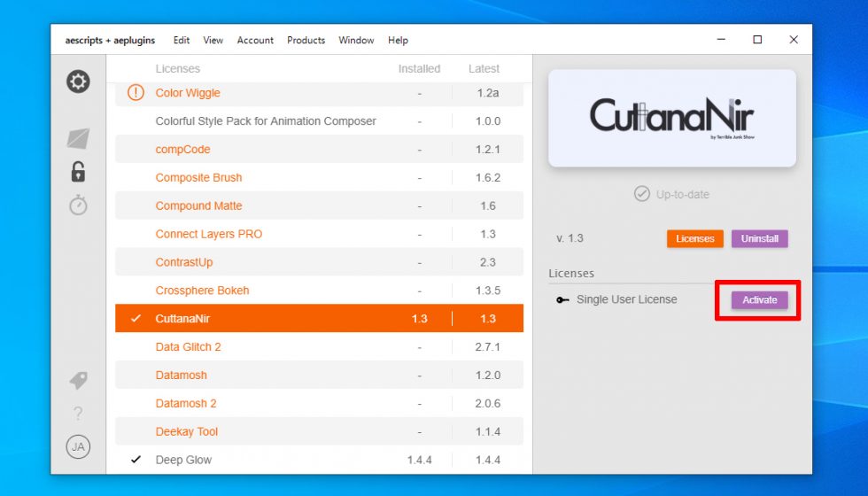Open the View menu

pyautogui.click(x=213, y=40)
